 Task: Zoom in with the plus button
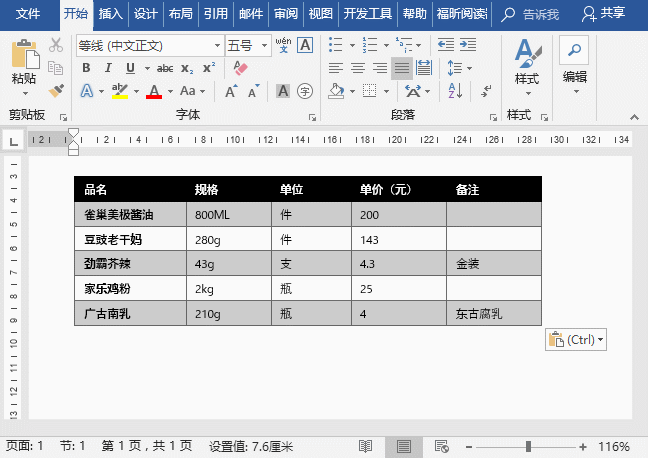coord(583,447)
